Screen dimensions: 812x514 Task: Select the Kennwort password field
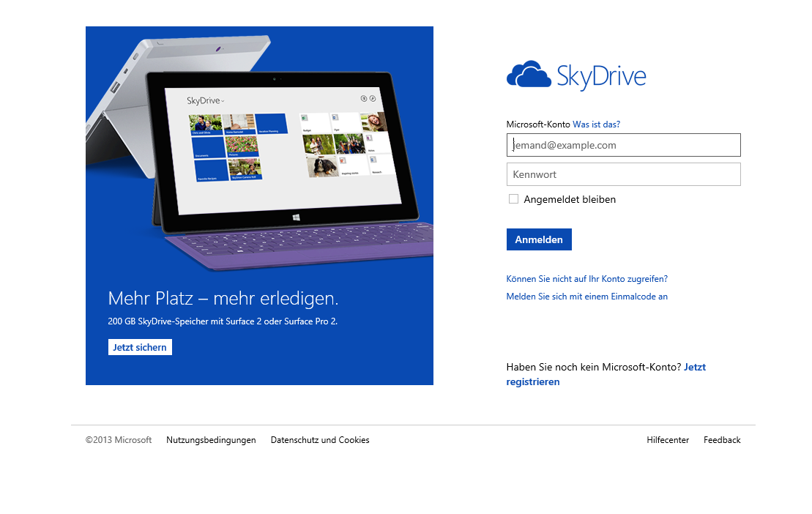(x=624, y=174)
